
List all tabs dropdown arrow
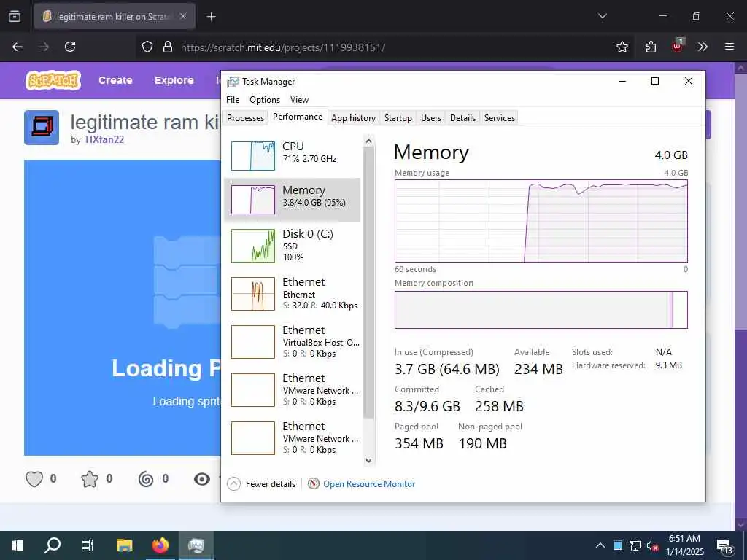coord(602,16)
